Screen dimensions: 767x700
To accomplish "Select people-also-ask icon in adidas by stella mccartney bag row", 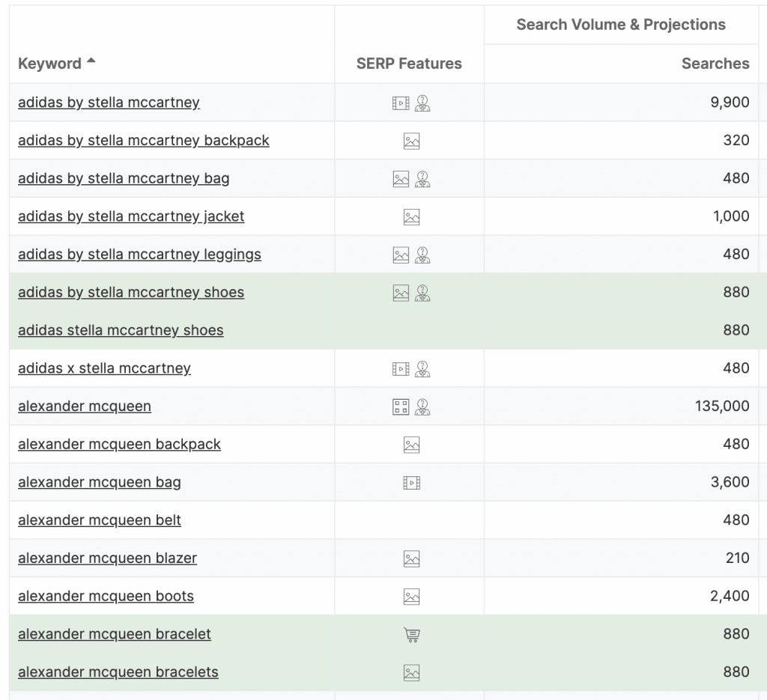I will click(422, 179).
